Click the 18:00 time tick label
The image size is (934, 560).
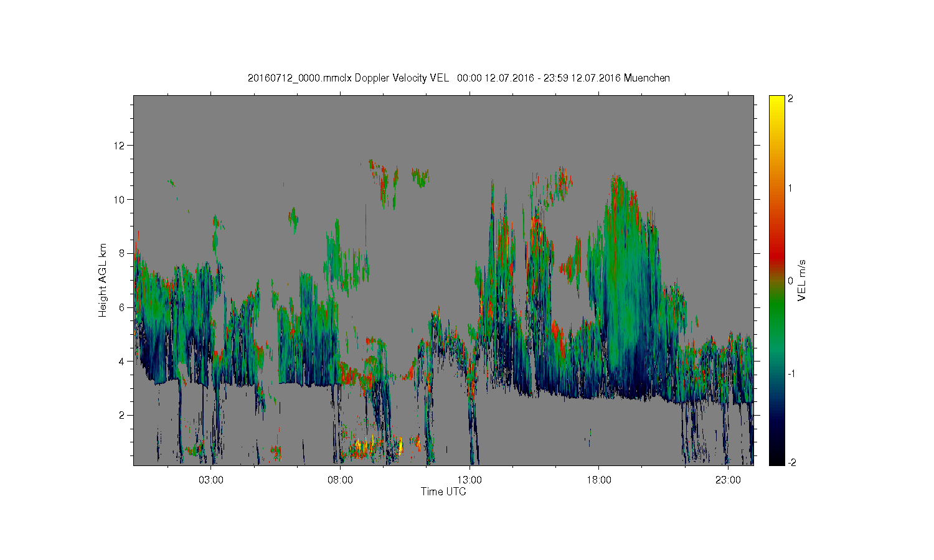pyautogui.click(x=598, y=480)
